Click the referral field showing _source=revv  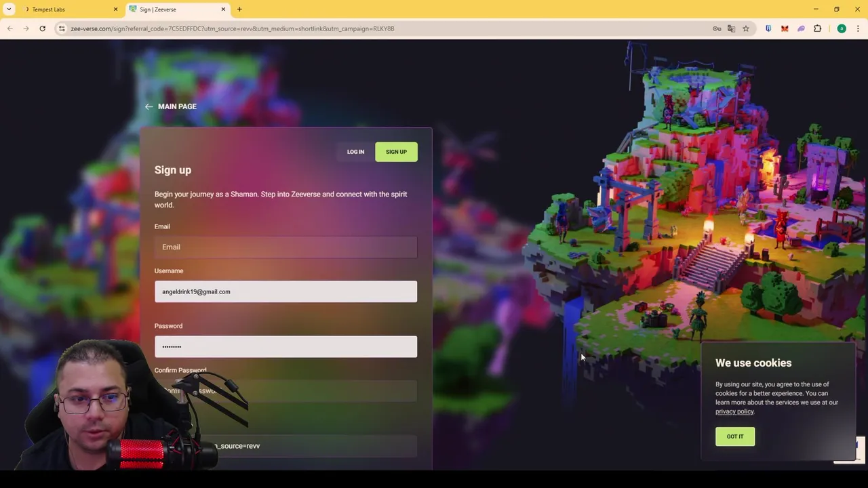pos(285,446)
